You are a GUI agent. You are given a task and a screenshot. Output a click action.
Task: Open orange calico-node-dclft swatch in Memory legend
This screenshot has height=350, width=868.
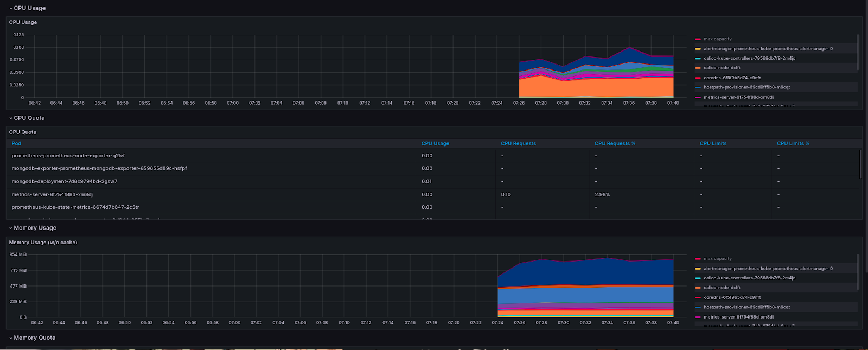click(698, 288)
